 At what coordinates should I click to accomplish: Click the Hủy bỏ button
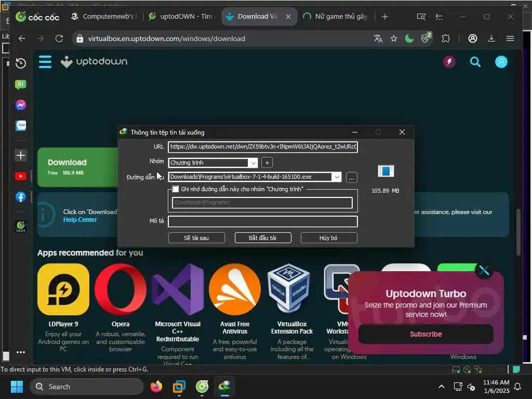point(329,238)
